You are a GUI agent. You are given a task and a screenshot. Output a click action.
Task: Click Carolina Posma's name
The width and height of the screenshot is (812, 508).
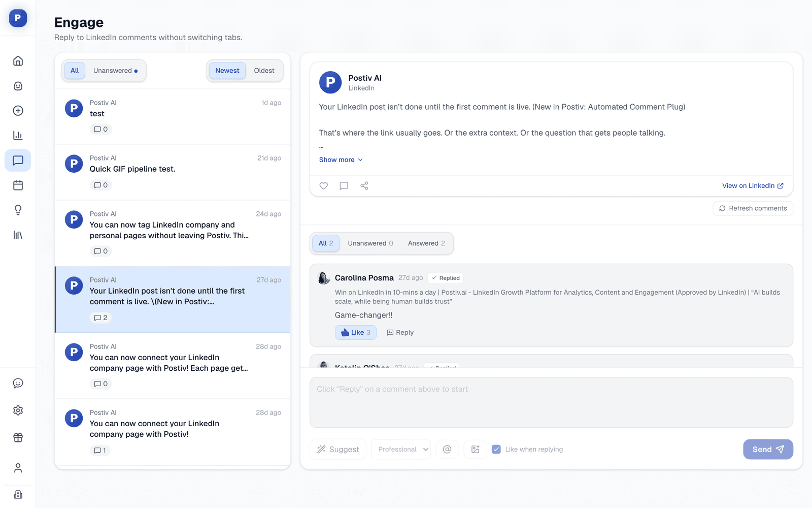tap(364, 278)
